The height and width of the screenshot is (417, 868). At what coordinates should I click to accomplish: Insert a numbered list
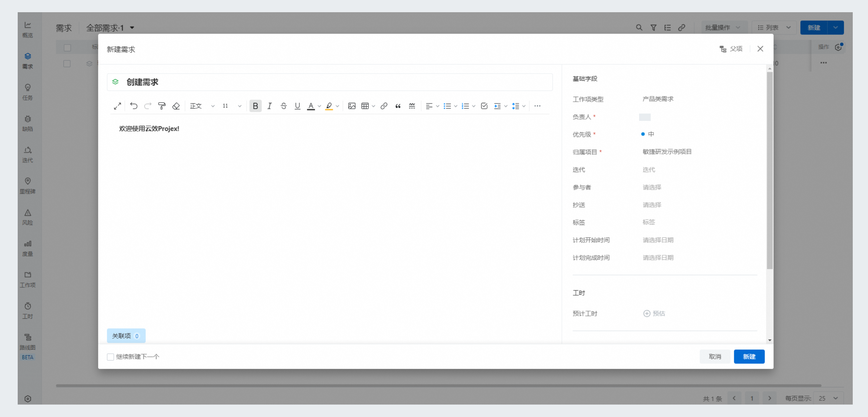coord(465,106)
